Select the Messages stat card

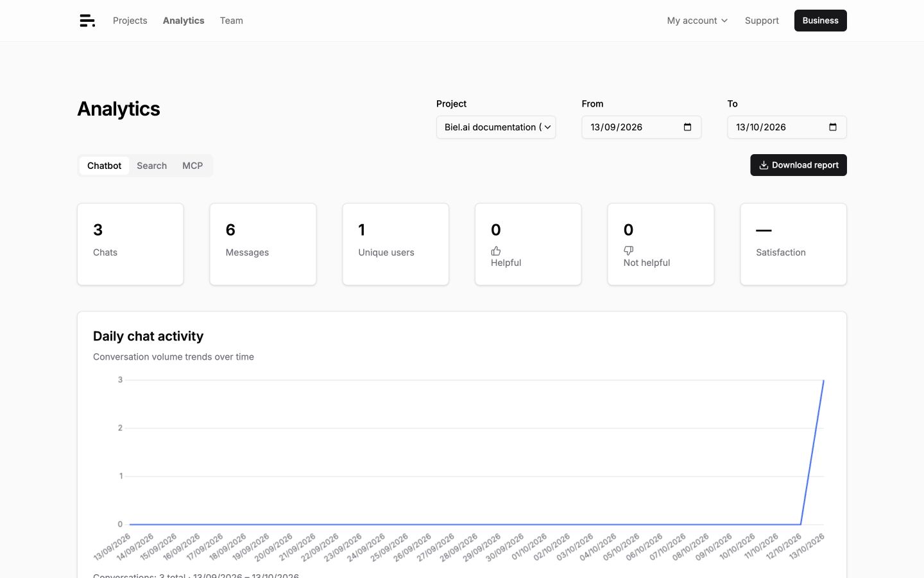[x=263, y=244]
